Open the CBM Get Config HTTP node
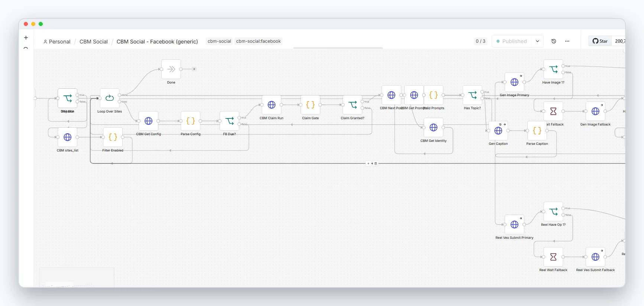This screenshot has width=644, height=306. coord(148,121)
